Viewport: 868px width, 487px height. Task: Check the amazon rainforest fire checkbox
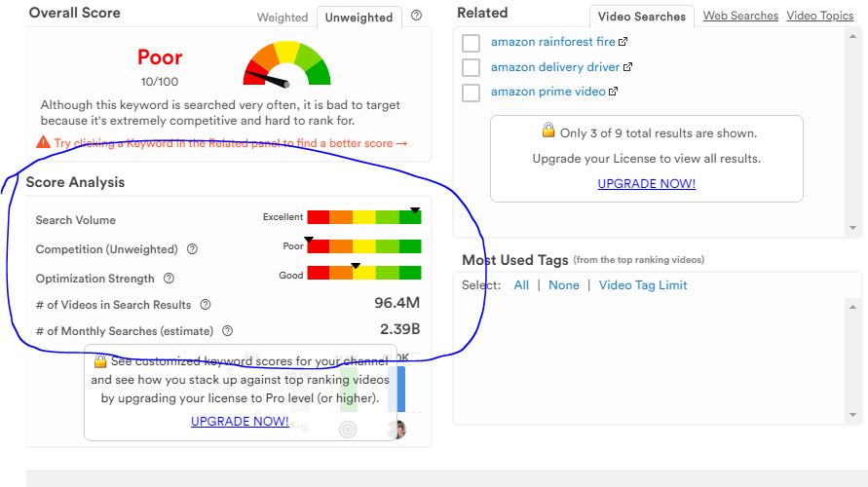coord(472,43)
